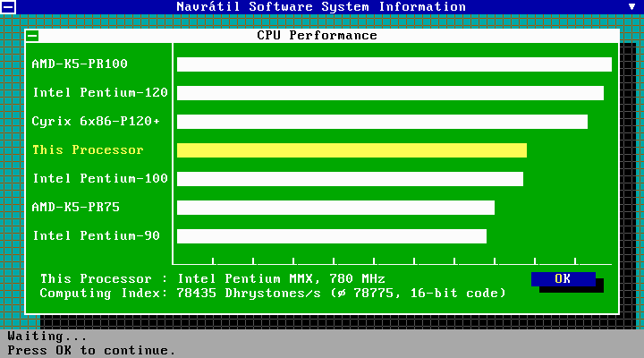The image size is (644, 358).
Task: Click the Intel Pentium-100 performance bar
Action: coord(350,179)
